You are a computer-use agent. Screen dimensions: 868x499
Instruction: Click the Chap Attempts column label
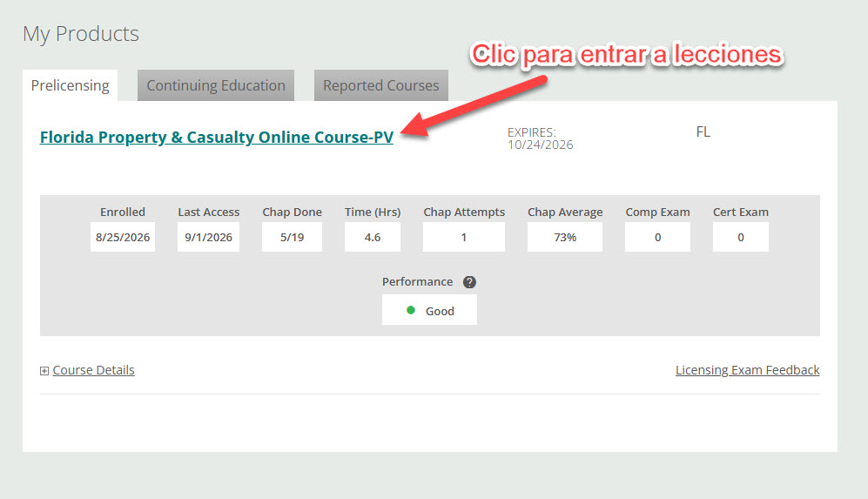(x=464, y=212)
